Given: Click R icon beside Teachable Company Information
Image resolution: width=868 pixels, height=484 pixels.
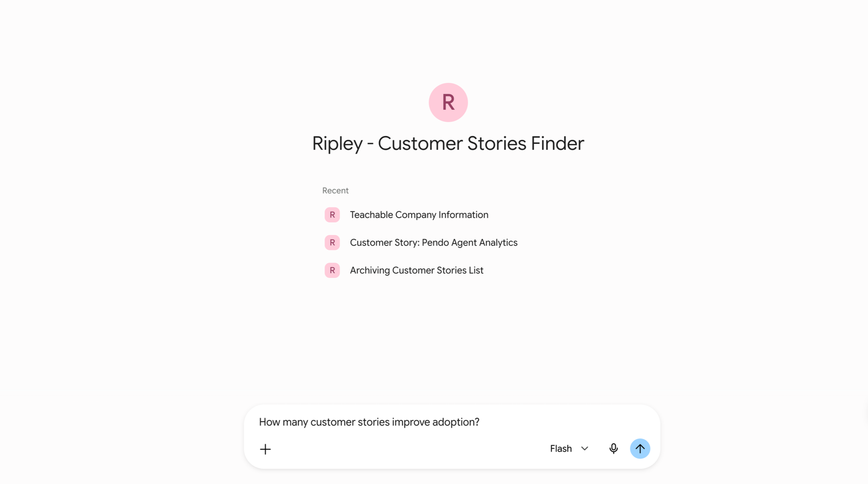Looking at the screenshot, I should point(332,215).
